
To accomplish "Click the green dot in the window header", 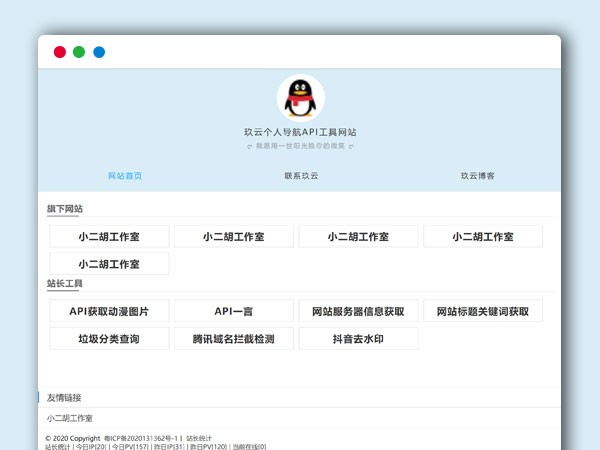I will tap(79, 52).
